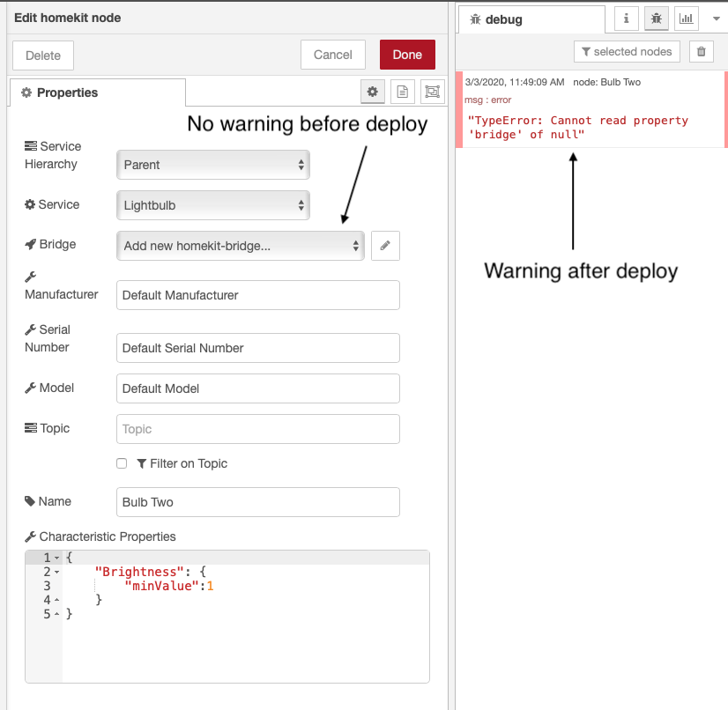Image resolution: width=728 pixels, height=710 pixels.
Task: Select the debug sidebar tab
Action: click(531, 19)
